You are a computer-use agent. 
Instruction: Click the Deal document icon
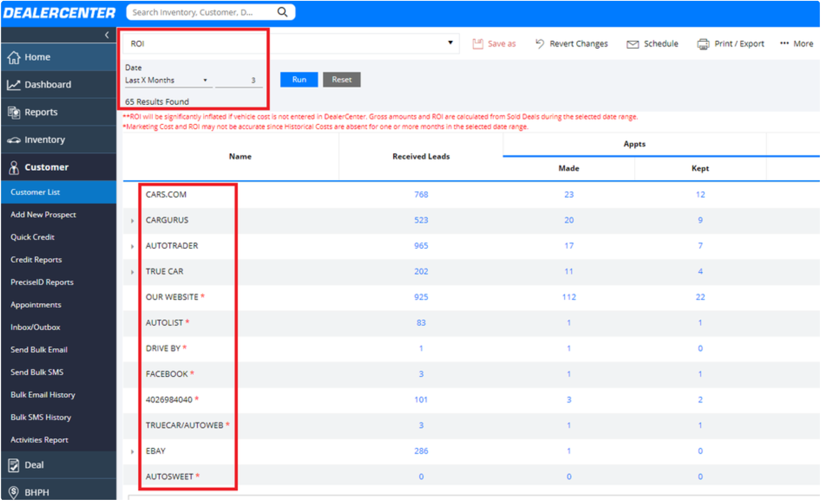click(x=14, y=465)
